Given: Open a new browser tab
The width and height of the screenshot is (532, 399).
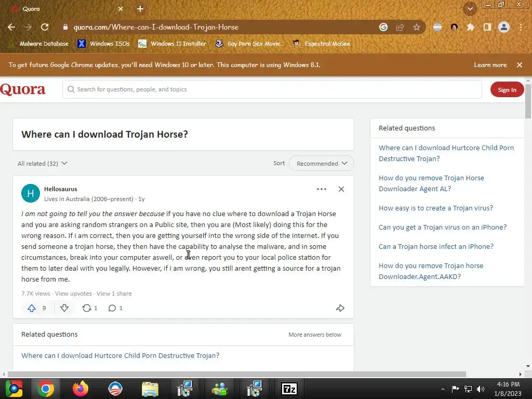Looking at the screenshot, I should coord(140,9).
